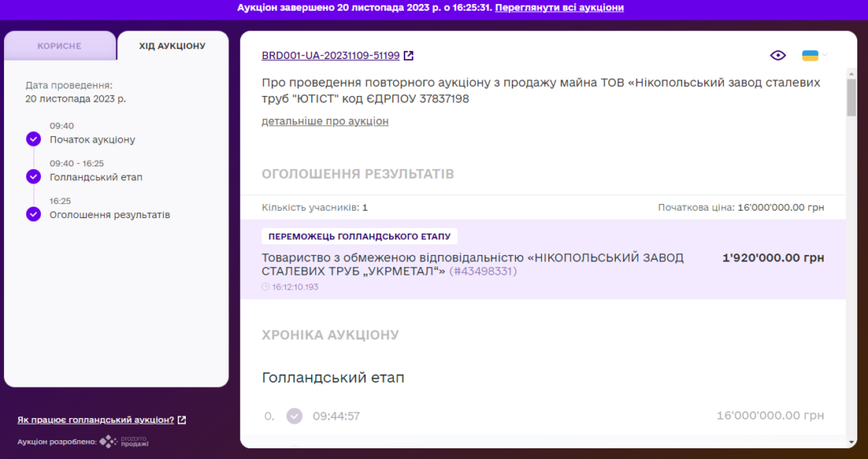
Task: Click Початок аукціону timeline label
Action: [93, 139]
